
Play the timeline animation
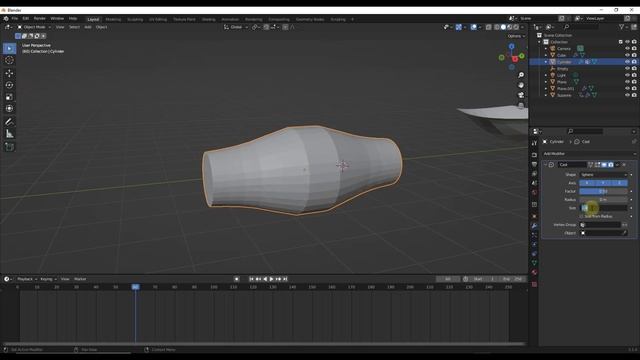(x=272, y=279)
